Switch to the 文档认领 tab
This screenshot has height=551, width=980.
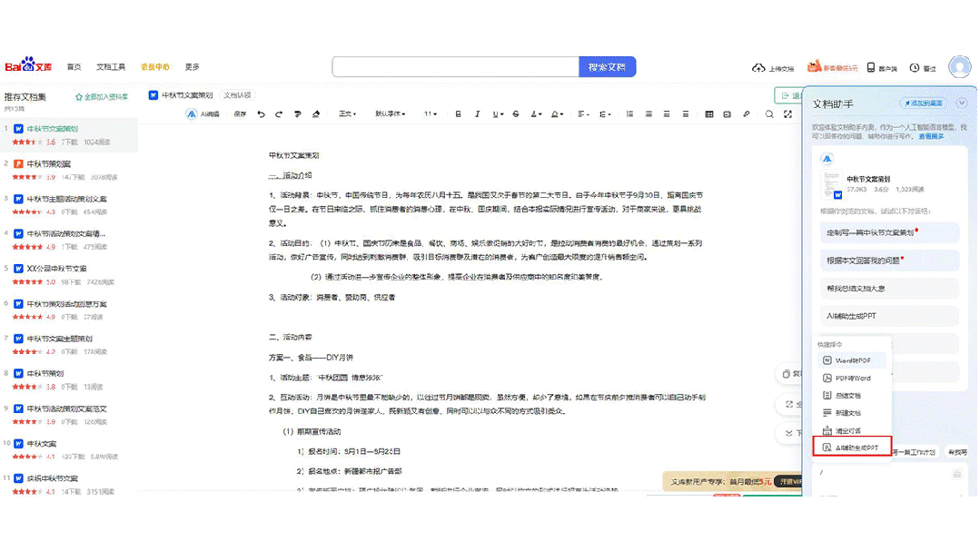(238, 94)
